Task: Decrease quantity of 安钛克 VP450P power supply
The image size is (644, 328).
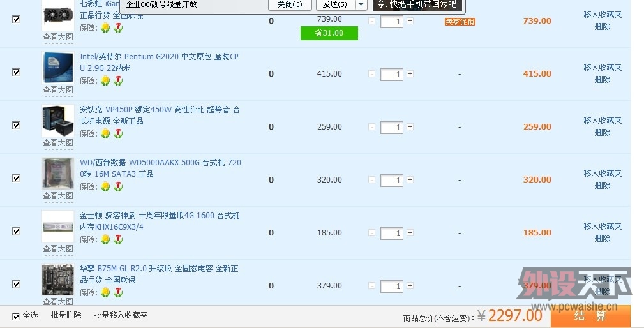Action: [371, 127]
